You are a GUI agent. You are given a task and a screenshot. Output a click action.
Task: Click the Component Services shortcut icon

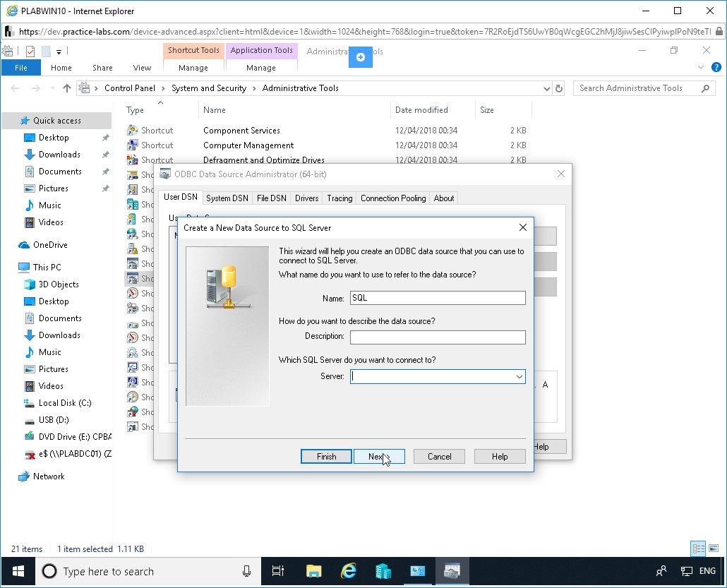pyautogui.click(x=133, y=131)
